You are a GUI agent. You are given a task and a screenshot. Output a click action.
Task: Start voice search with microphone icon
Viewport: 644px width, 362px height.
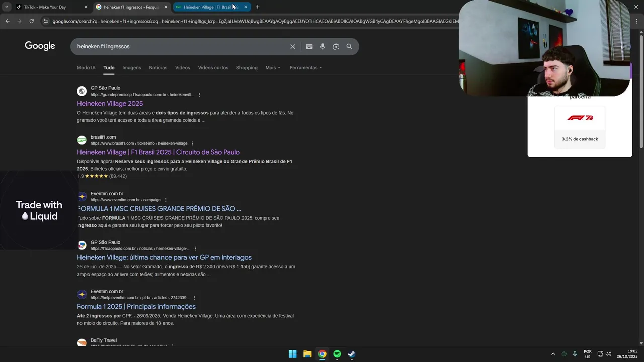click(x=323, y=47)
